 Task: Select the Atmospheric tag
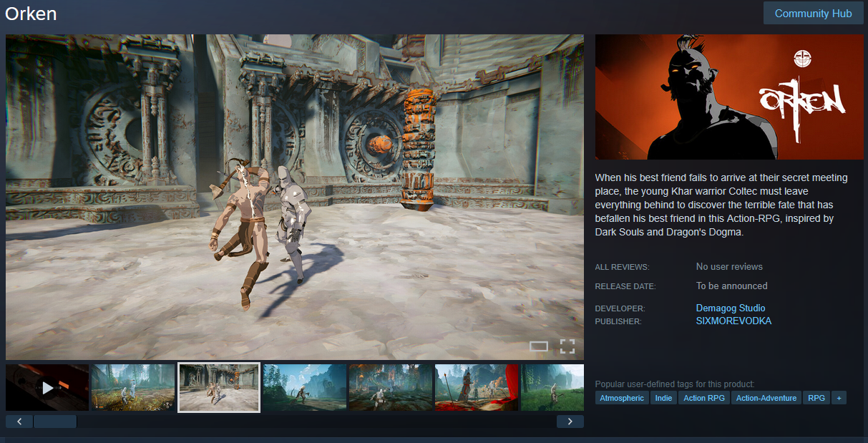pyautogui.click(x=622, y=398)
